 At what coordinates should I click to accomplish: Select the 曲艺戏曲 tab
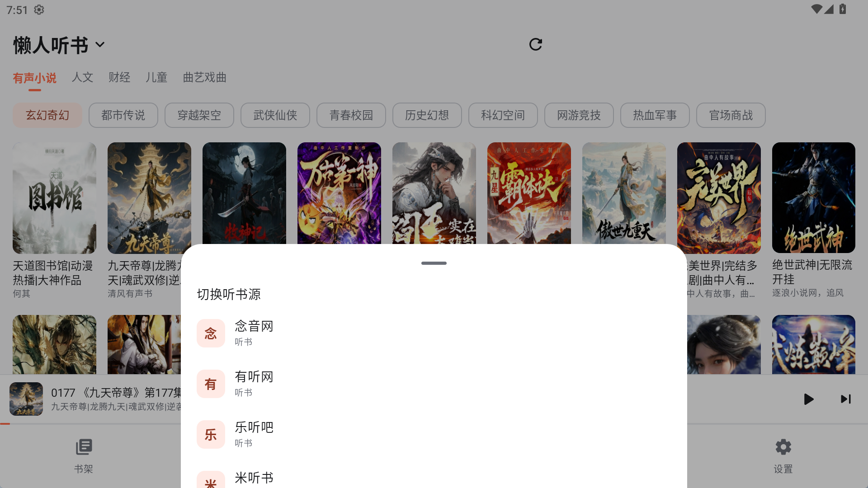[x=205, y=77]
